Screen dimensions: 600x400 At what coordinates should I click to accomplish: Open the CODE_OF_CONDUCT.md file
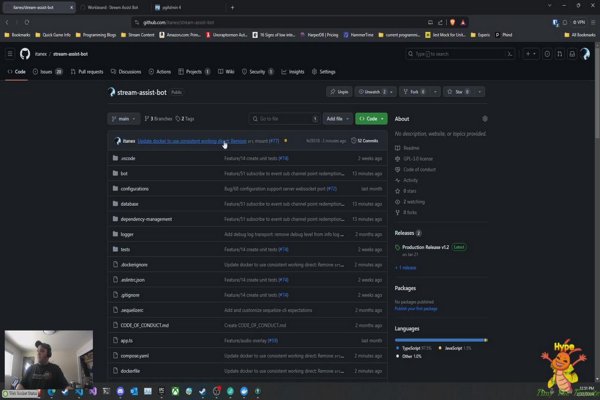(145, 325)
